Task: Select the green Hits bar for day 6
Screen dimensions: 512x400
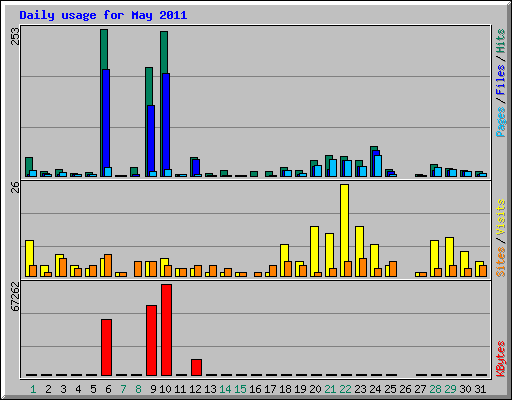Action: [104, 49]
